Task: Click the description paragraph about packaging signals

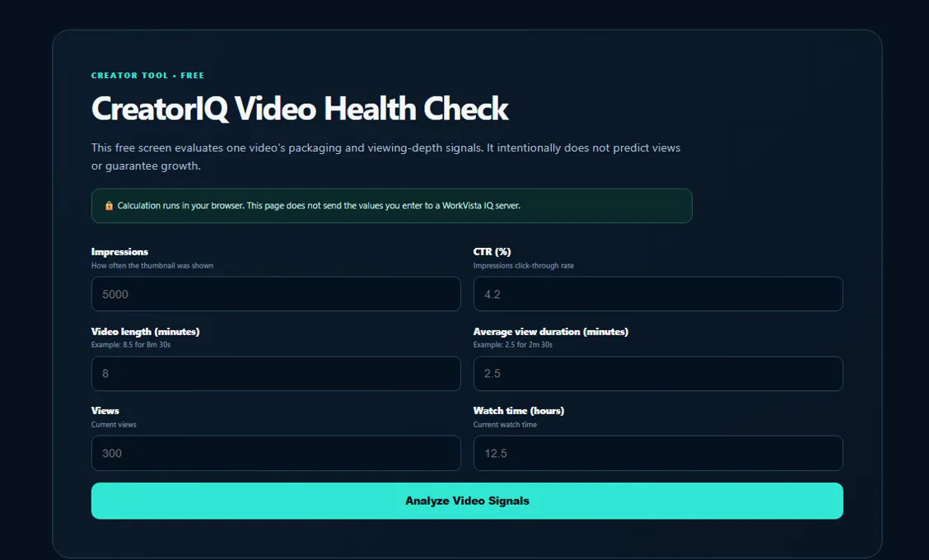Action: [x=385, y=156]
